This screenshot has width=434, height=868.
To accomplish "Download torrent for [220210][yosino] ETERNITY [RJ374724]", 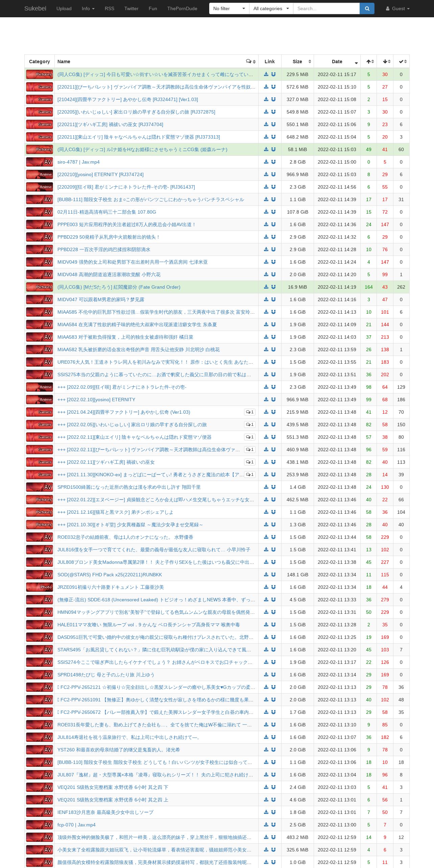I will pos(266,174).
